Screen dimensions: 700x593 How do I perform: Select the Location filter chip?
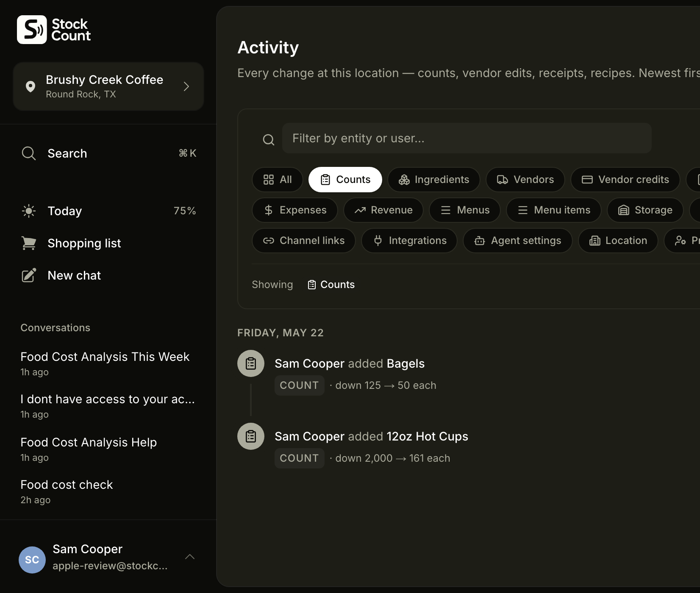[618, 241]
